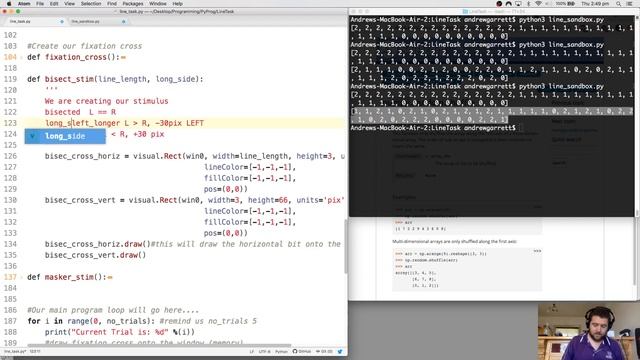Open the Atom application menu

tap(24, 4)
